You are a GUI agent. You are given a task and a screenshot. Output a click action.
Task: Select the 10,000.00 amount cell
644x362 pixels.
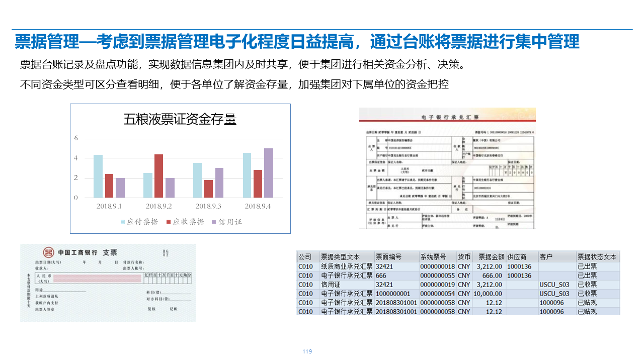tap(489, 294)
